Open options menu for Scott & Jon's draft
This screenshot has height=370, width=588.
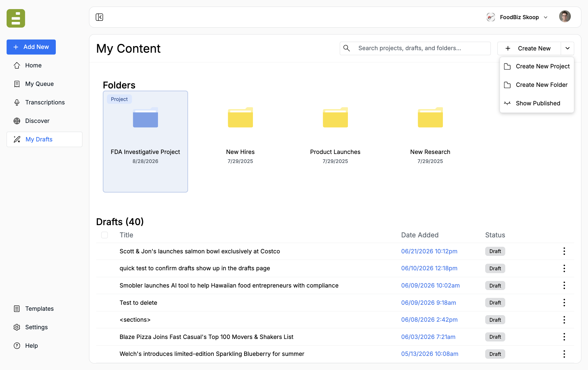(564, 251)
